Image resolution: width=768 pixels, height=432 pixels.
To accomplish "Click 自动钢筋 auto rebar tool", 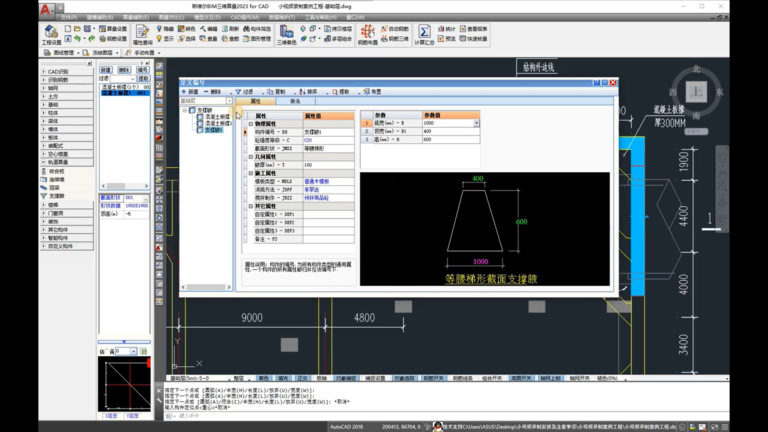I will [x=395, y=29].
